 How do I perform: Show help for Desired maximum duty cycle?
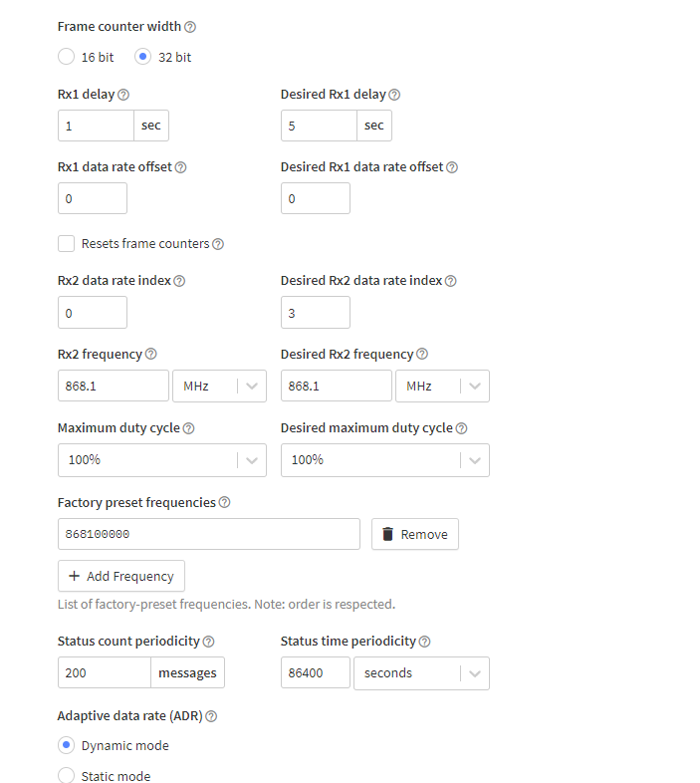coord(461,428)
